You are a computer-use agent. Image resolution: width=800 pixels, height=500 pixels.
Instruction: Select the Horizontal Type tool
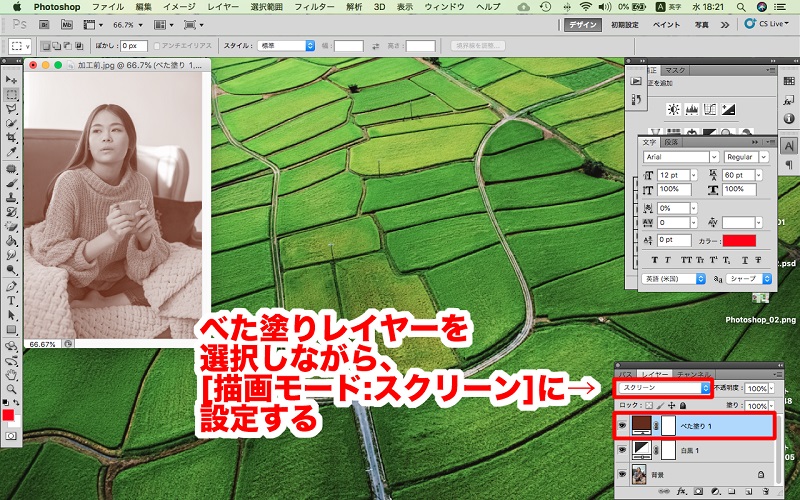[x=11, y=301]
